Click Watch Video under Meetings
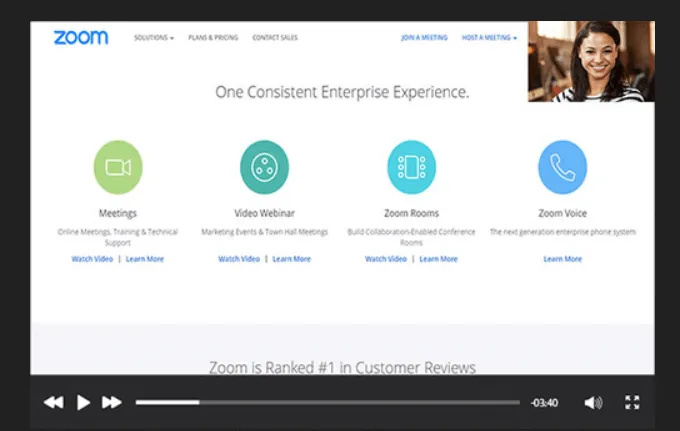The image size is (680, 431). tap(92, 259)
